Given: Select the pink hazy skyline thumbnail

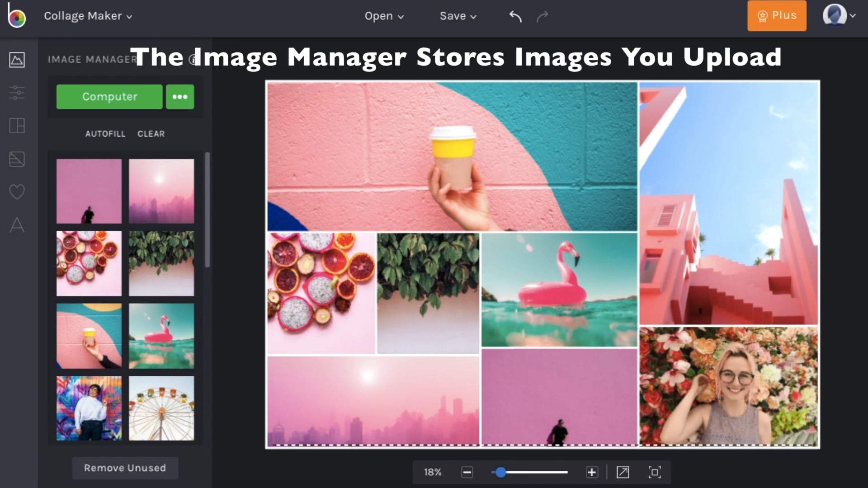Looking at the screenshot, I should 161,191.
